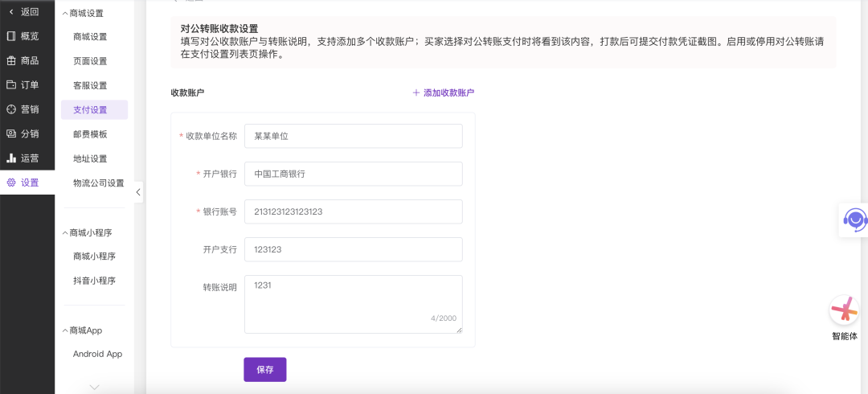The image size is (868, 394).
Task: Click the textarea resize handle corner
Action: pyautogui.click(x=459, y=330)
